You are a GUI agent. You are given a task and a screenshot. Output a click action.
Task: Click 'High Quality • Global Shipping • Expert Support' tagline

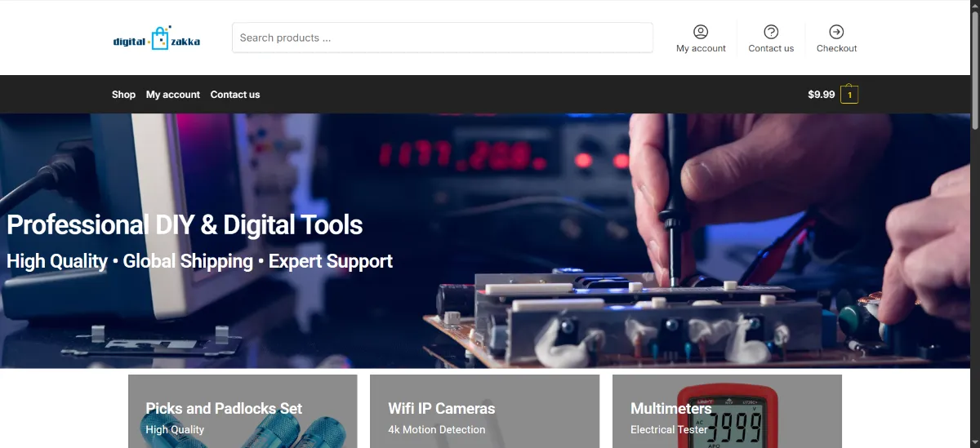coord(199,261)
